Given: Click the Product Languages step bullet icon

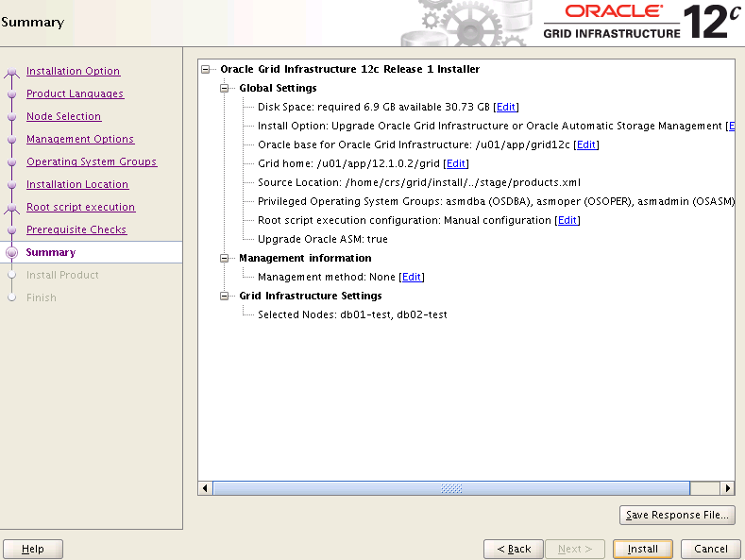Looking at the screenshot, I should point(12,94).
